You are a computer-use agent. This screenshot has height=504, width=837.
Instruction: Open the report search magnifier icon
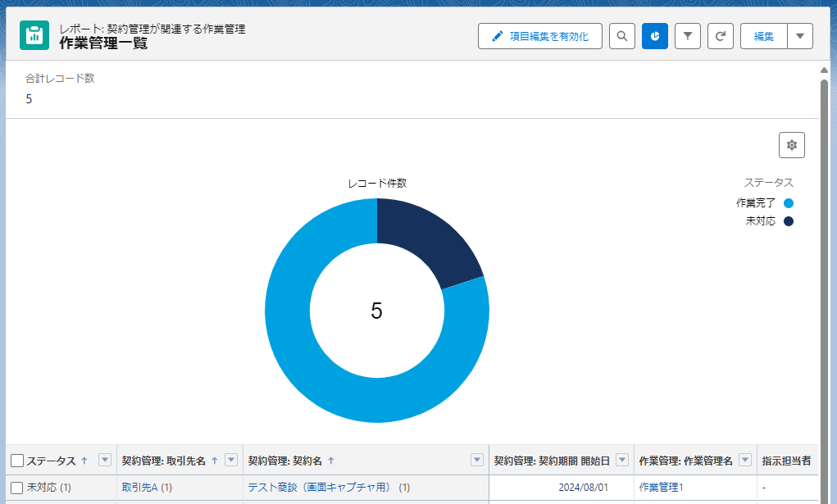tap(622, 36)
